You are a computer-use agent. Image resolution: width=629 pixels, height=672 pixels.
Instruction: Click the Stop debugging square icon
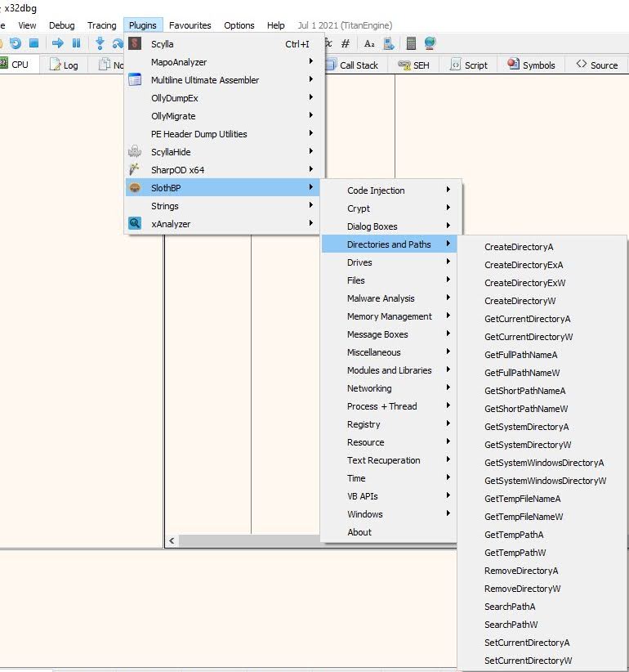tap(33, 43)
